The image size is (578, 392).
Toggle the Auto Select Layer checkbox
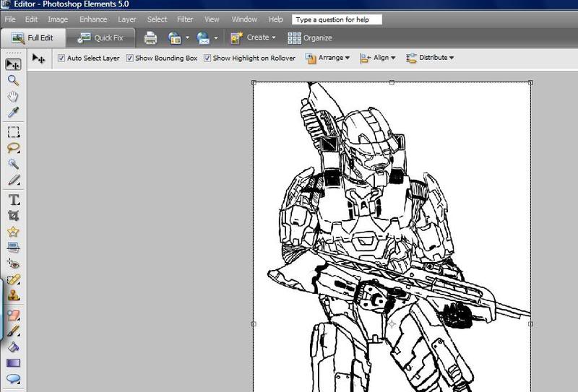pos(61,58)
